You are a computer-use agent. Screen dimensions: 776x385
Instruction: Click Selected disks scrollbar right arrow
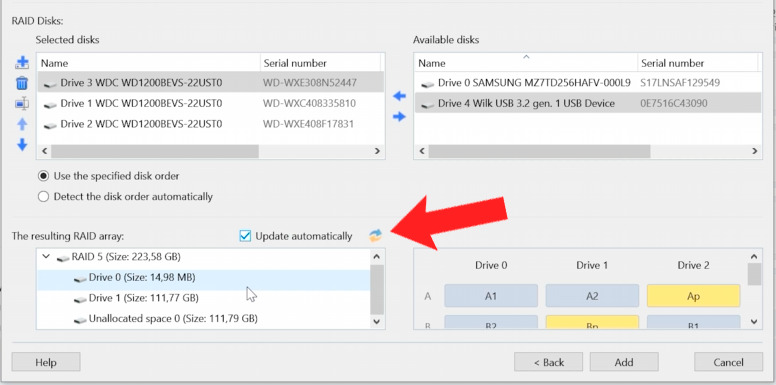(377, 151)
